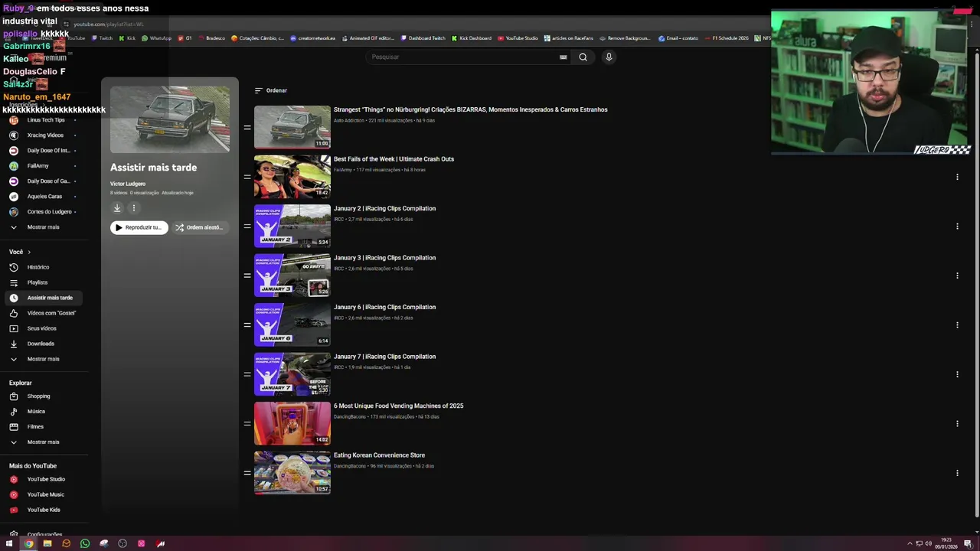Open January 6 iRacing Clips thumbnail
The image size is (980, 551).
(292, 324)
